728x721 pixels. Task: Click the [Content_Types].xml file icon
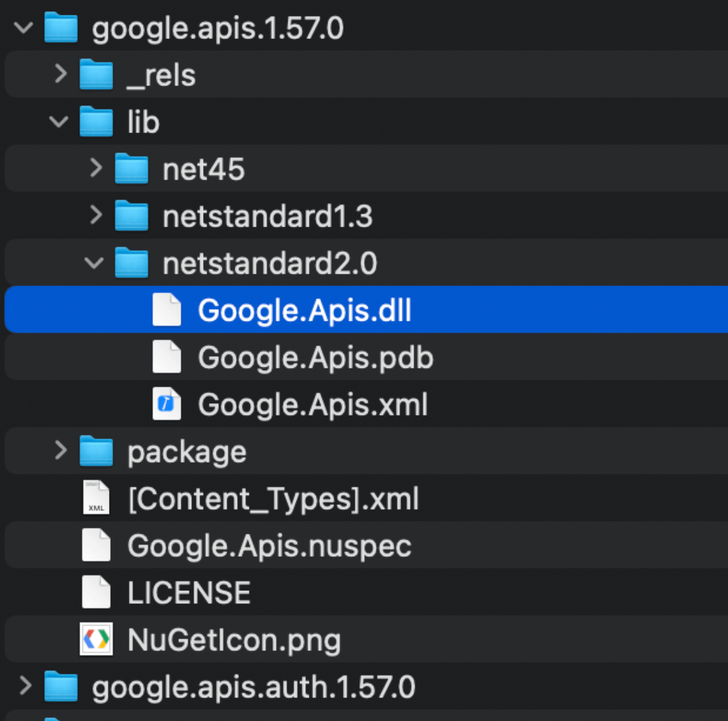coord(96,497)
